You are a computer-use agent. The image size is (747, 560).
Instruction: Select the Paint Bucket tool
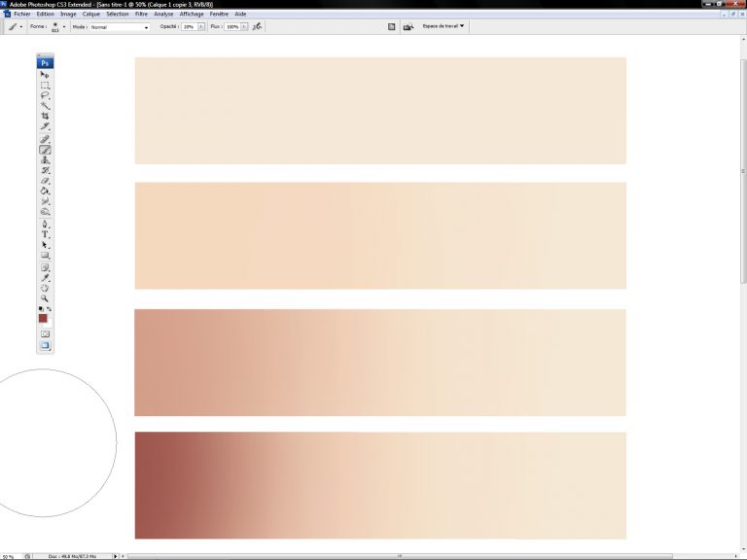coord(45,192)
